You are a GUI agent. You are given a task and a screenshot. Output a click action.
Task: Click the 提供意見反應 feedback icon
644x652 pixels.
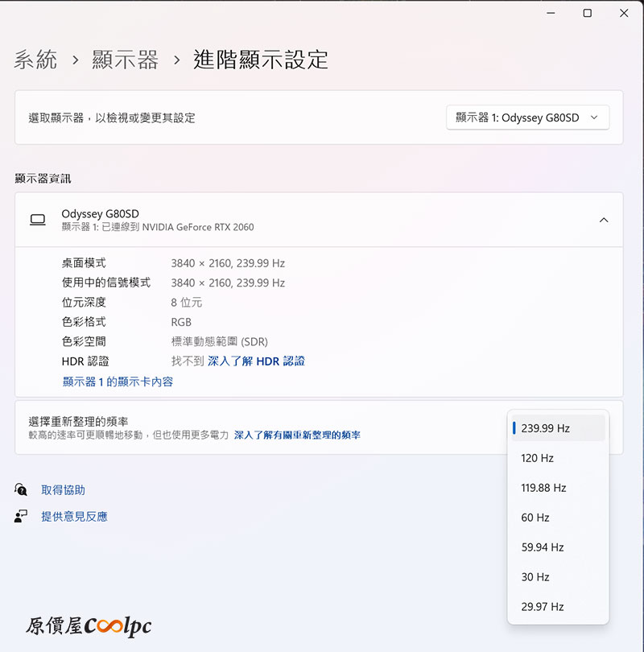21,516
